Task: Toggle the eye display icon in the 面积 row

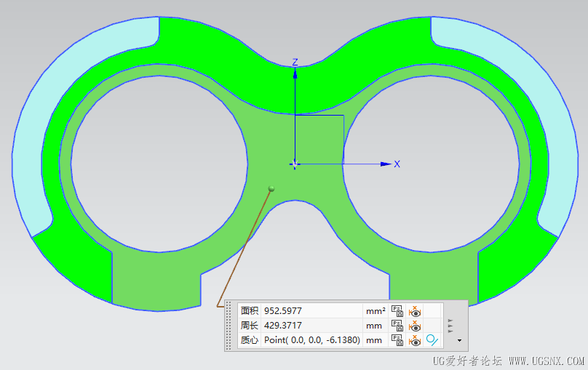Action: (414, 311)
